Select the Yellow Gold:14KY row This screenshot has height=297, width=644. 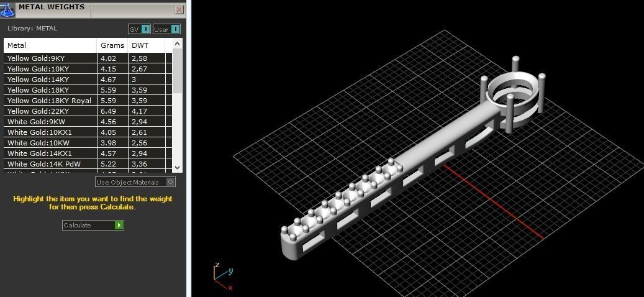88,80
